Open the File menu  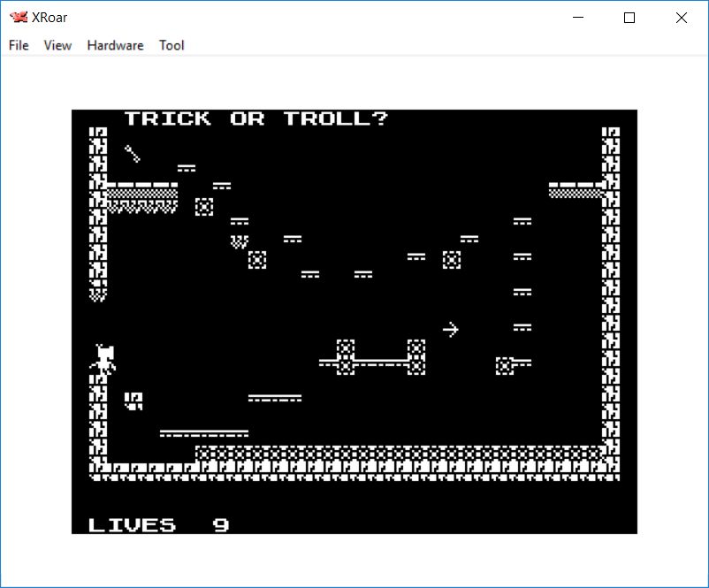coord(19,45)
